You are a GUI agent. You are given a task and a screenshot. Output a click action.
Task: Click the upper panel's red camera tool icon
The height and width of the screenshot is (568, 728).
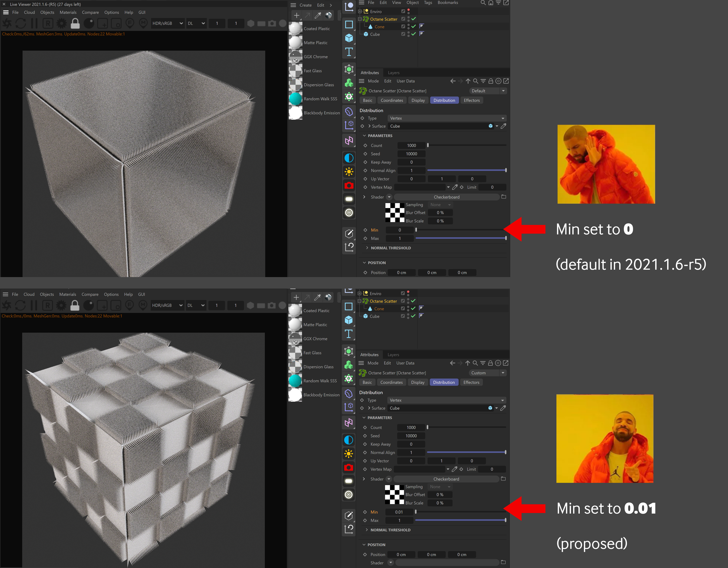click(349, 185)
